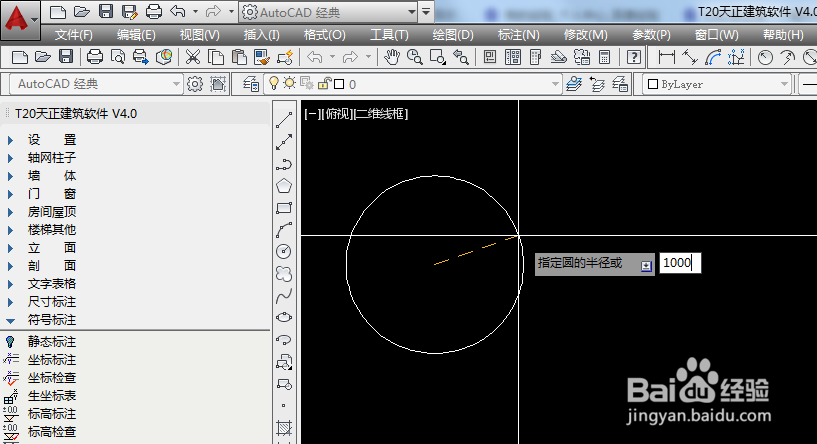Screen dimensions: 817x444
Task: Open the 格式(O) menu
Action: coord(325,35)
